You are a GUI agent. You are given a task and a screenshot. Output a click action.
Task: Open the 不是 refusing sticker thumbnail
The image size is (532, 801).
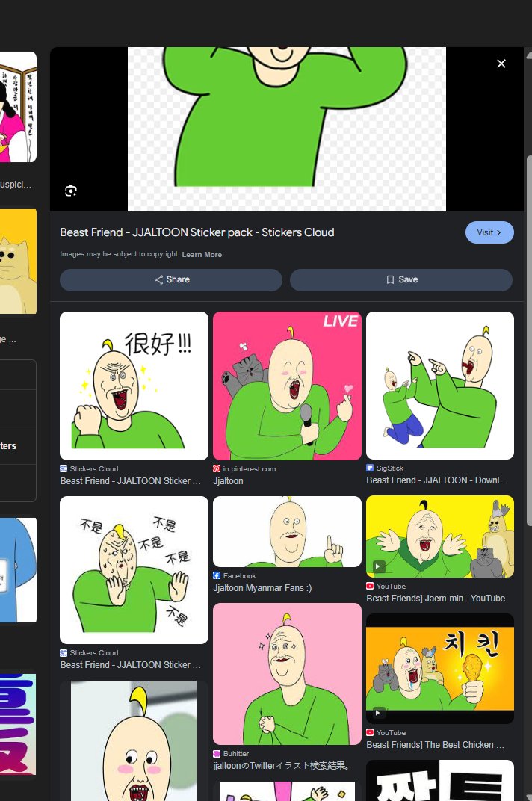[134, 570]
